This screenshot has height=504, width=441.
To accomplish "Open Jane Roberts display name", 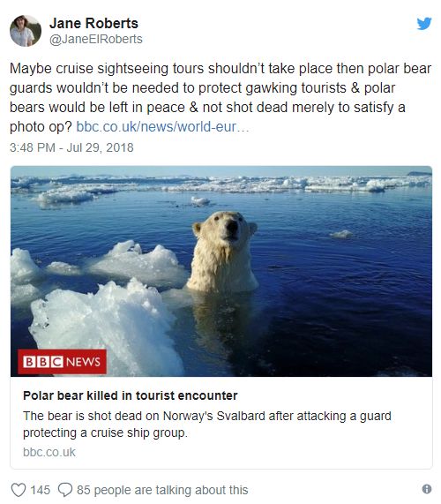I will tap(93, 24).
